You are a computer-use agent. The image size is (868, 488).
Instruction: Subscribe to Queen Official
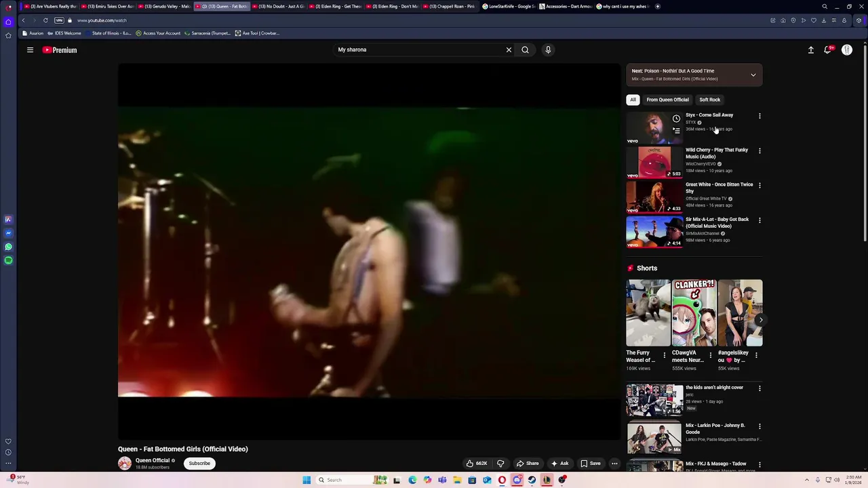(199, 464)
